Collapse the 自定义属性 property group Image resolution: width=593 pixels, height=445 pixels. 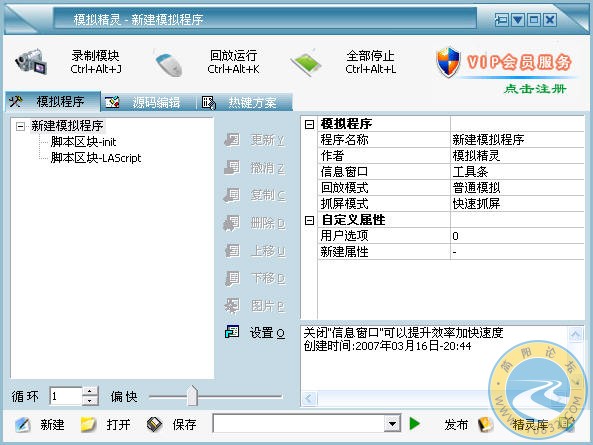309,220
